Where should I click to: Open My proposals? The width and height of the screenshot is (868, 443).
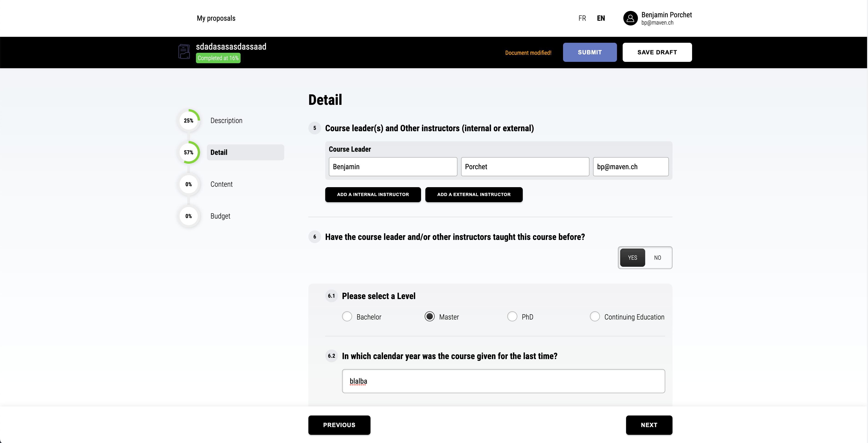216,18
